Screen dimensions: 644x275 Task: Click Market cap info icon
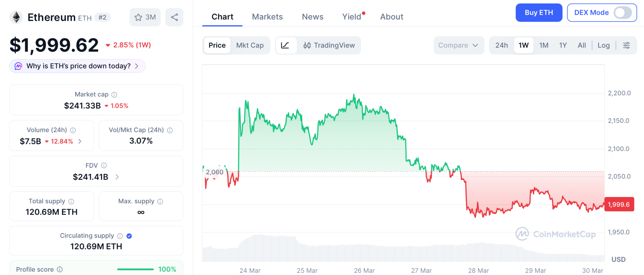tap(114, 95)
